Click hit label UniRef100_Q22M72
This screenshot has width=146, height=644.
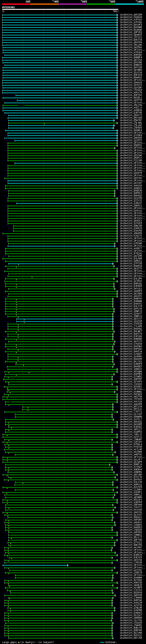point(131,140)
